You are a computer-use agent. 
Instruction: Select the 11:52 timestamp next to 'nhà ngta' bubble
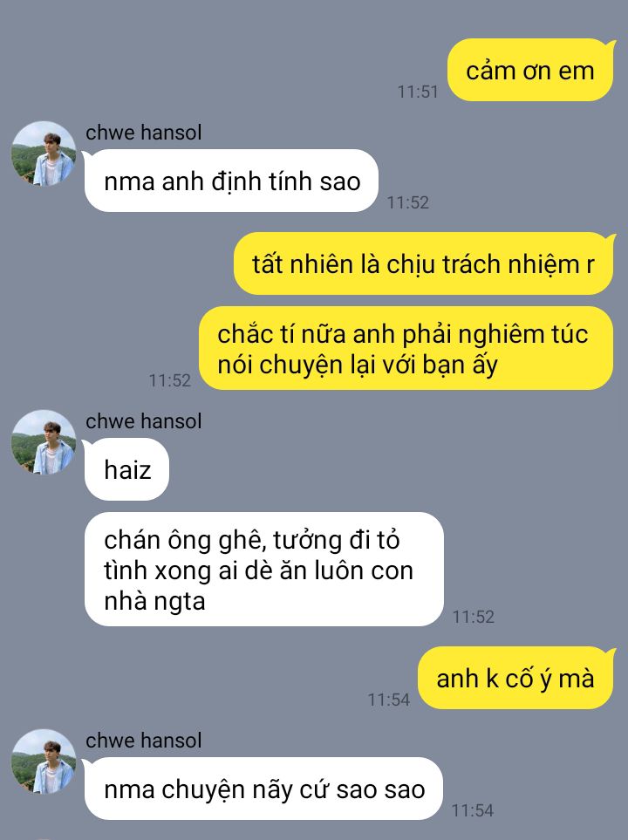pyautogui.click(x=473, y=617)
